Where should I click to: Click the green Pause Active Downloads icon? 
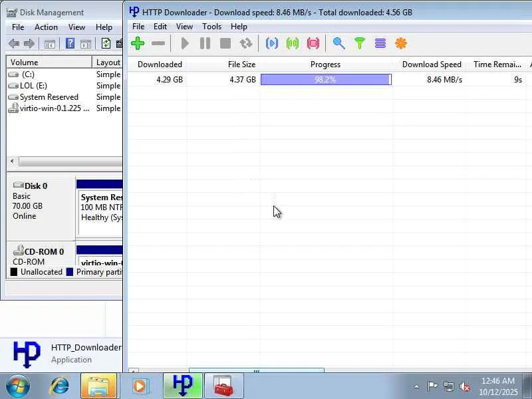(293, 43)
